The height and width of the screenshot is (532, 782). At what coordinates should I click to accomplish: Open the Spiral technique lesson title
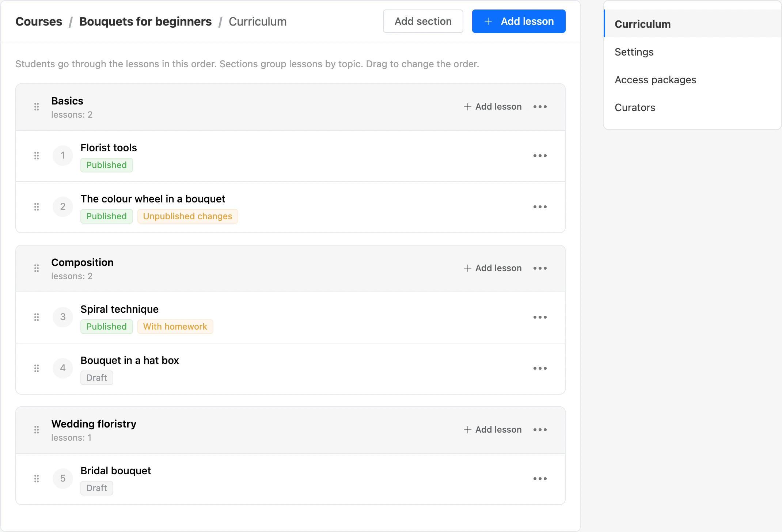pyautogui.click(x=119, y=309)
